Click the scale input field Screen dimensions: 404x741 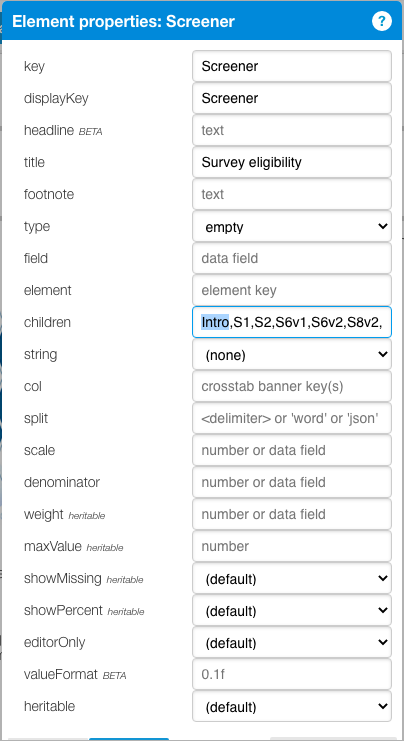pyautogui.click(x=292, y=450)
